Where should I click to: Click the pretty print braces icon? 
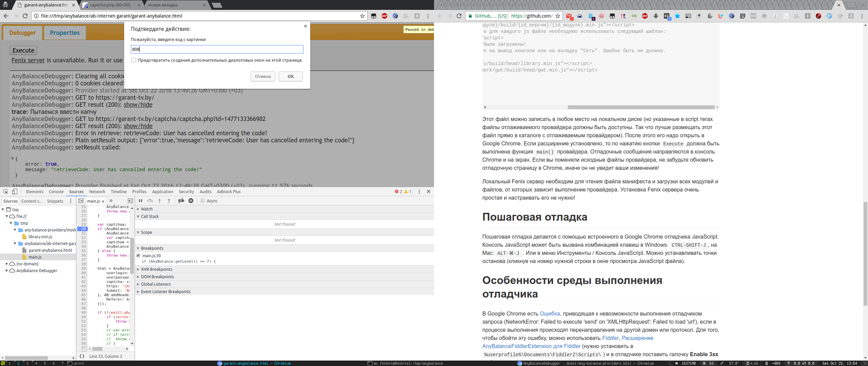(82, 356)
